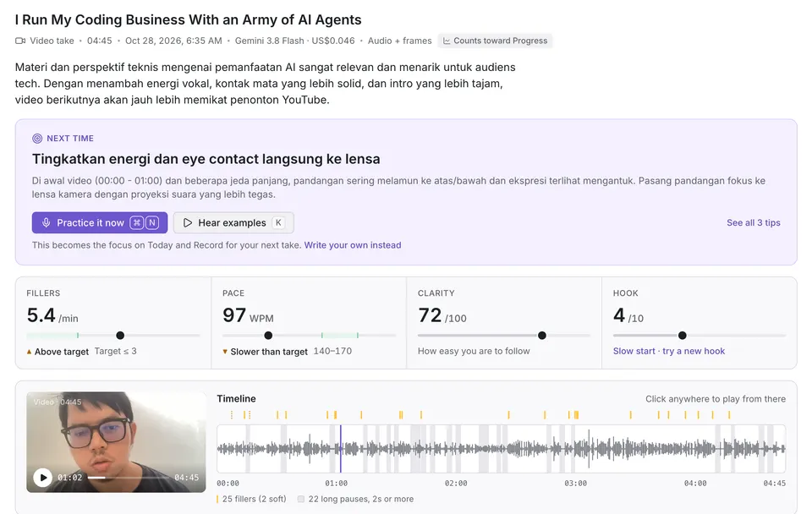Click the 97 WPM pace value
The height and width of the screenshot is (514, 812).
(x=248, y=315)
